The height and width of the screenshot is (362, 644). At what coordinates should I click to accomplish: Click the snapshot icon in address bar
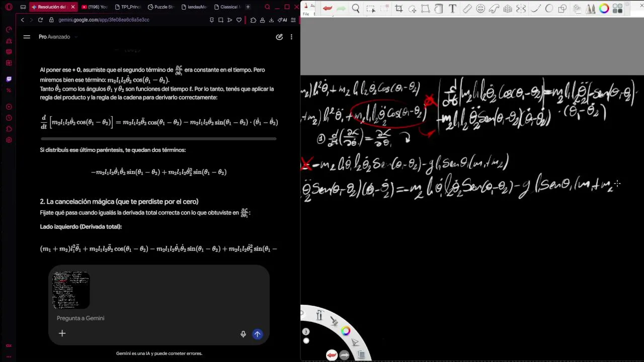[x=221, y=20]
